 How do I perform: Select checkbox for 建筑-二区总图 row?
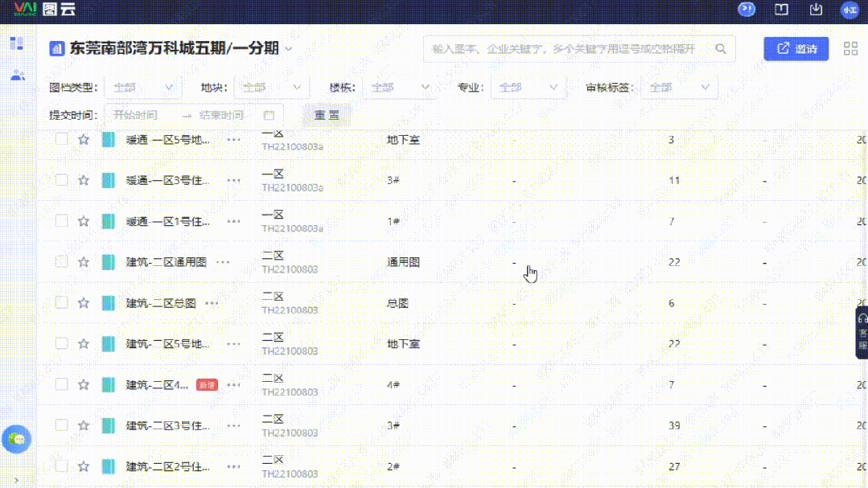coord(62,303)
